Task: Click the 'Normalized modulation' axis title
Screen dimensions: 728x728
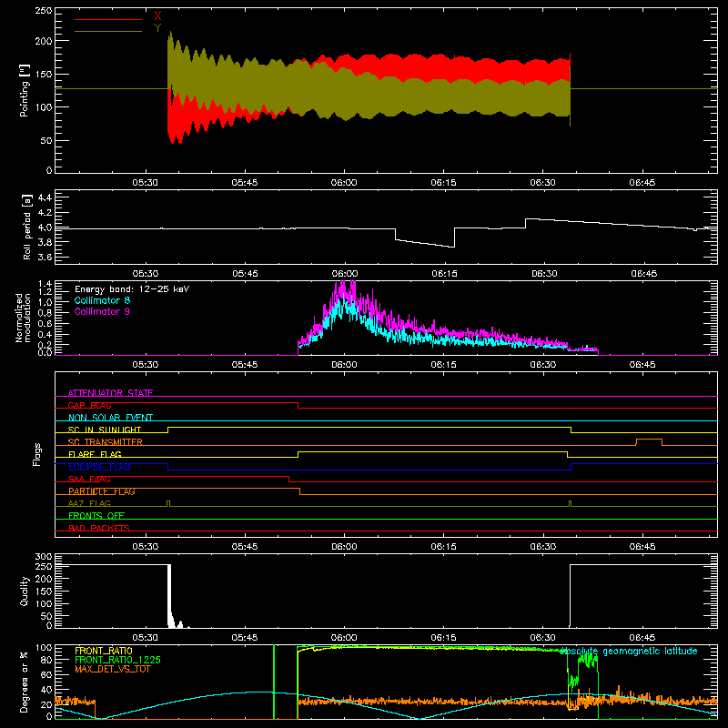Action: pos(22,318)
